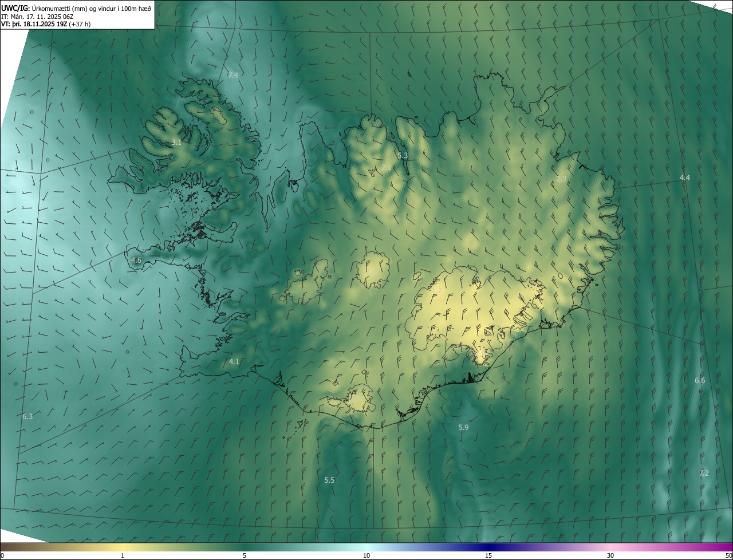The height and width of the screenshot is (560, 733).
Task: Click the 30 tick on the color scale
Action: [x=610, y=555]
